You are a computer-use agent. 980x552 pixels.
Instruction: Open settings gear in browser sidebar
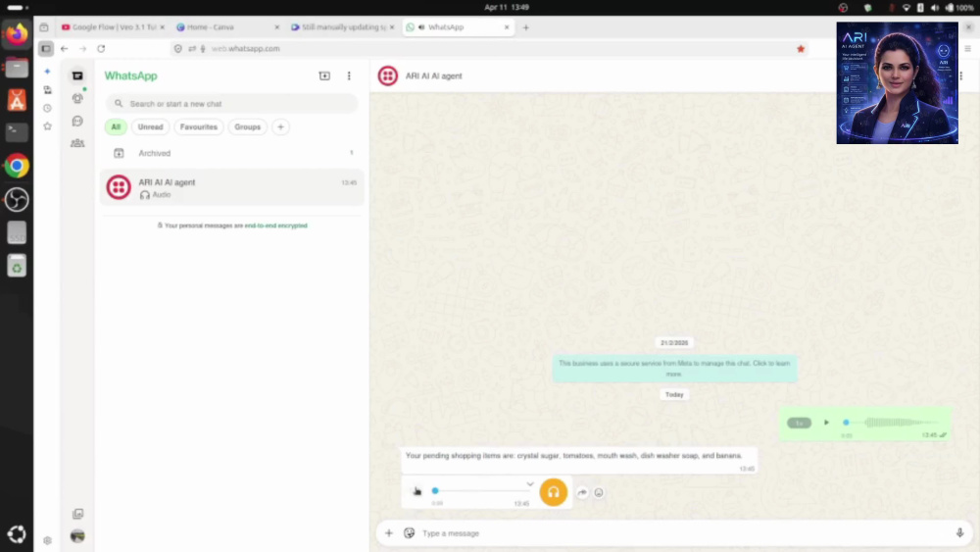(x=47, y=541)
